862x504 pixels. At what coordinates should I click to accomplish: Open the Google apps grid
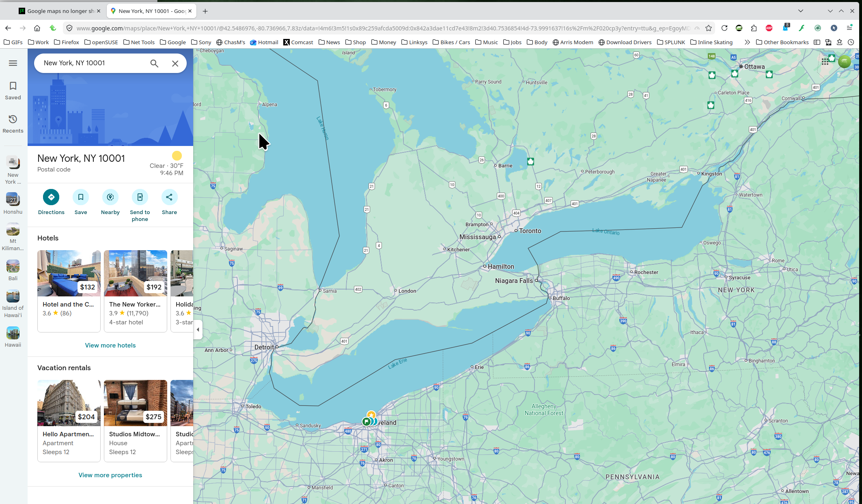click(x=825, y=62)
